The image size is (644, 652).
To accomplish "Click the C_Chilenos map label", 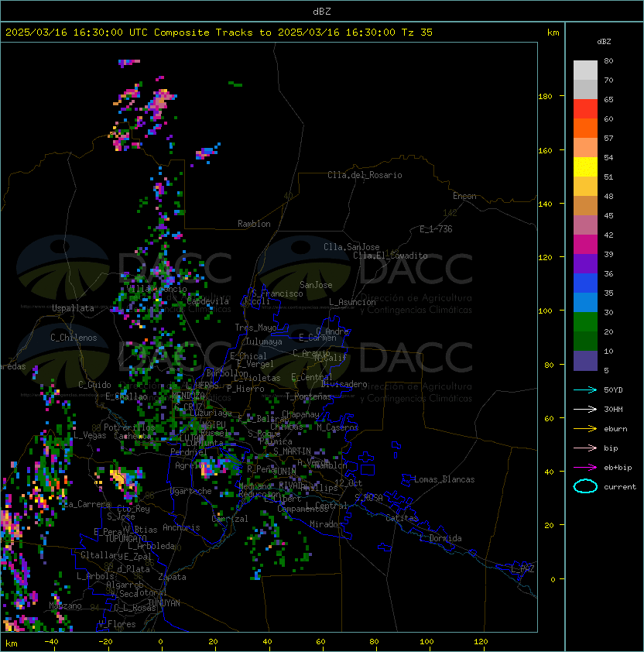I will pos(74,338).
